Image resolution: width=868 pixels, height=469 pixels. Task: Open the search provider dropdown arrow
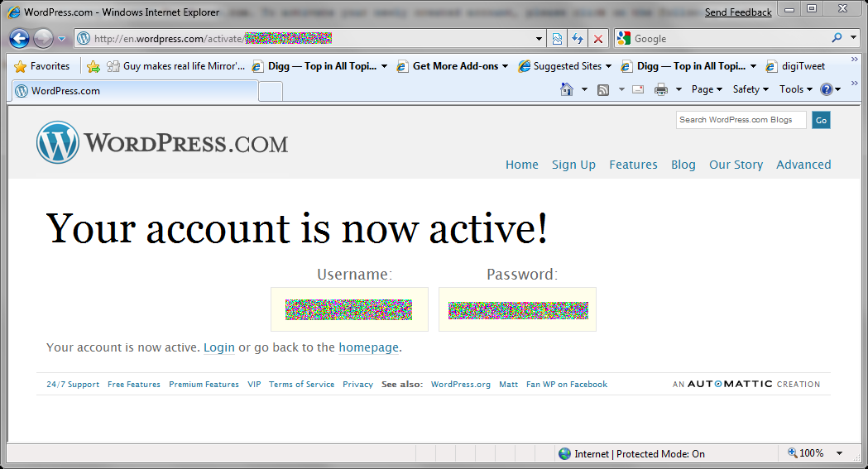pyautogui.click(x=854, y=37)
